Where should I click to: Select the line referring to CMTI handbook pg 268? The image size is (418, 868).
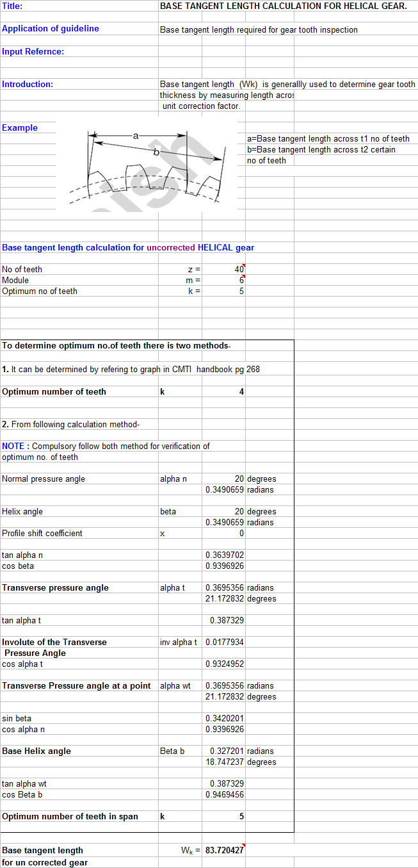131,369
